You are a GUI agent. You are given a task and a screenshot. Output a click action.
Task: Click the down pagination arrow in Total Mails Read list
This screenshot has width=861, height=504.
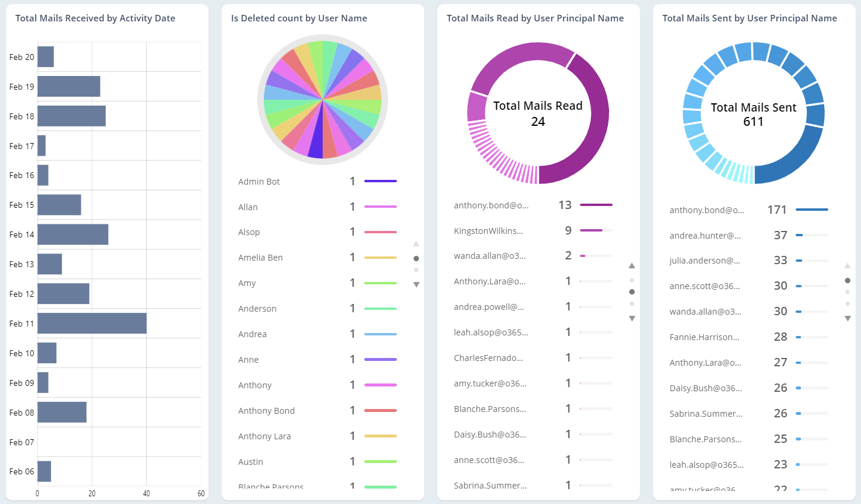632,319
